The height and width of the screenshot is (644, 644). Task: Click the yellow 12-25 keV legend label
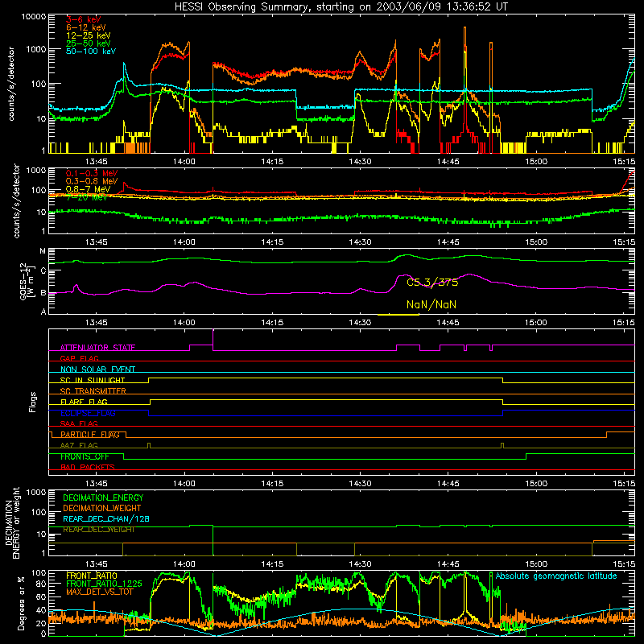click(x=89, y=35)
